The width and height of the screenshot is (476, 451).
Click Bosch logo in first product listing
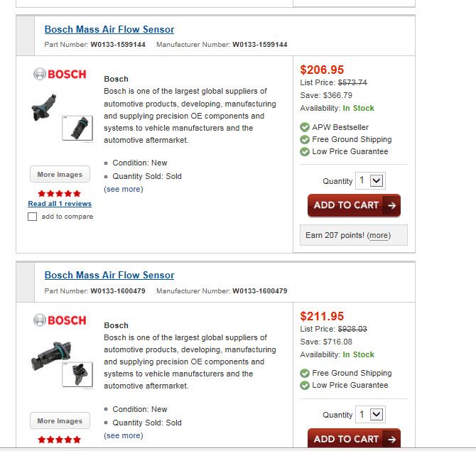tap(60, 74)
